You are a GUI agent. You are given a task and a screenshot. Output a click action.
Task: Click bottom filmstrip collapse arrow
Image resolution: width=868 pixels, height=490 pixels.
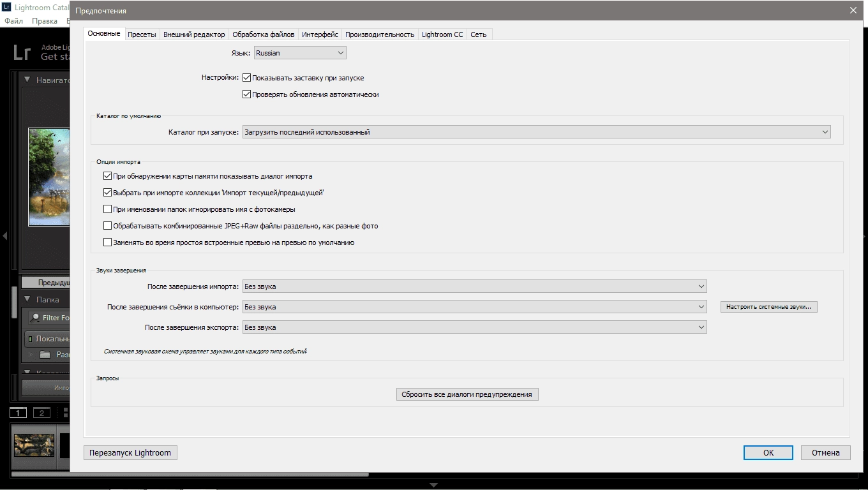tap(434, 486)
